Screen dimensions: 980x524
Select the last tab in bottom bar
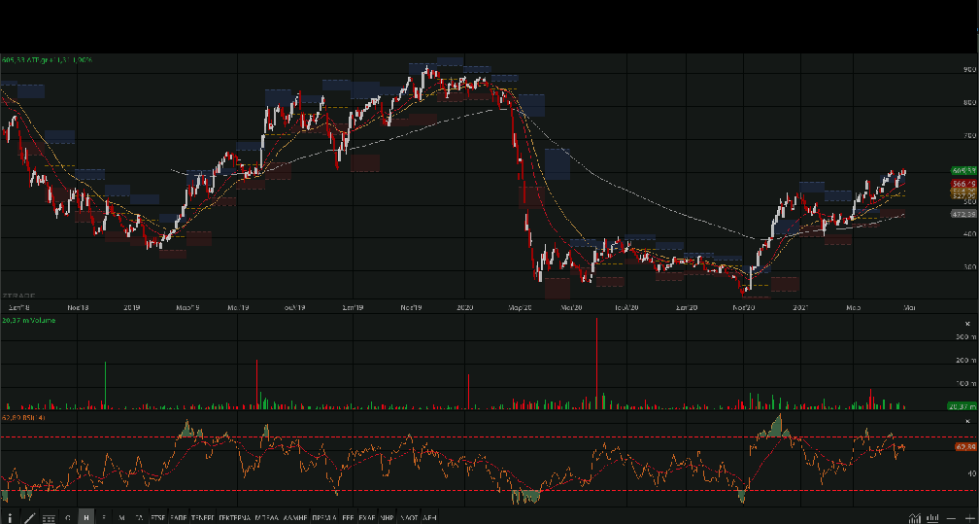(429, 518)
